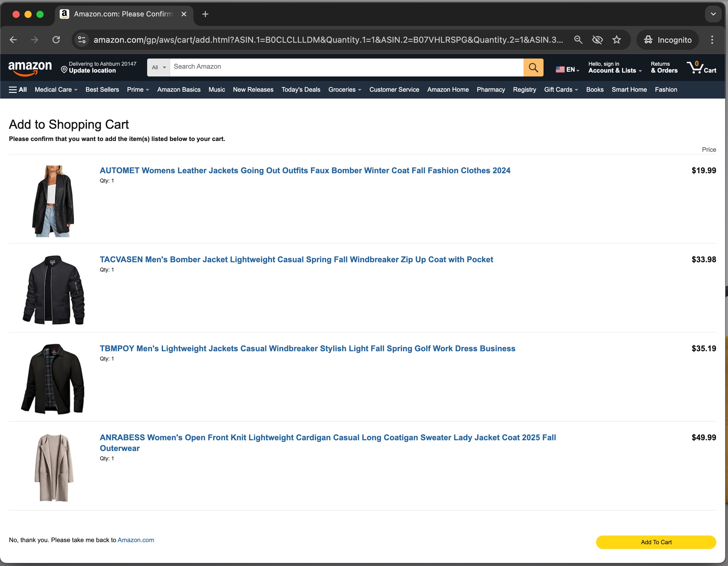Click the $19.99 price

tap(704, 171)
